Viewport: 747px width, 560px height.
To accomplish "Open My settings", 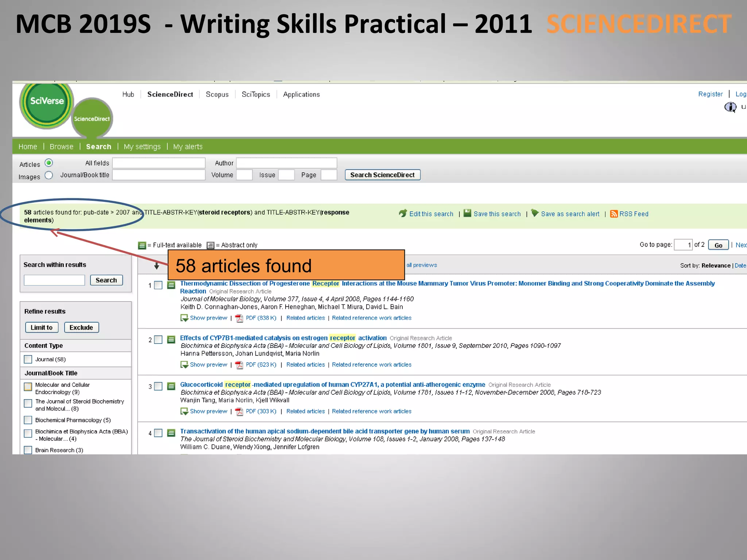I will 142,147.
